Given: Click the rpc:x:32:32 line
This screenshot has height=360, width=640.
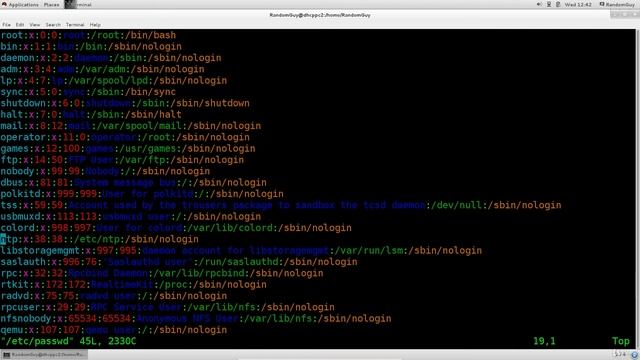Looking at the screenshot, I should (x=162, y=273).
